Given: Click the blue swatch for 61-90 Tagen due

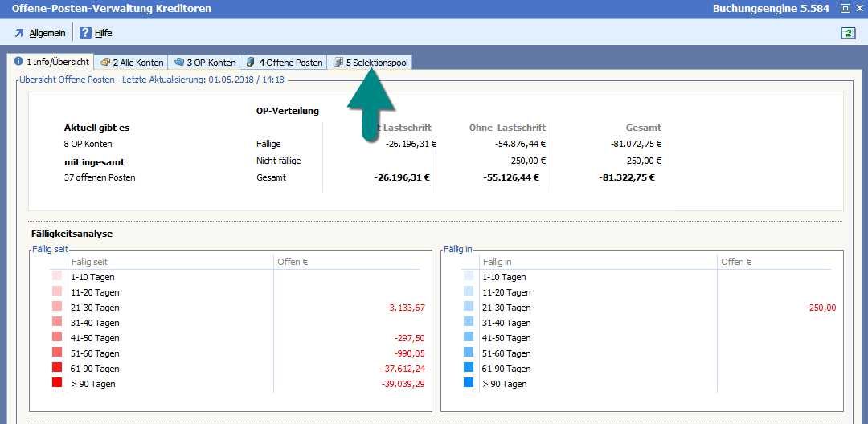Looking at the screenshot, I should (469, 368).
